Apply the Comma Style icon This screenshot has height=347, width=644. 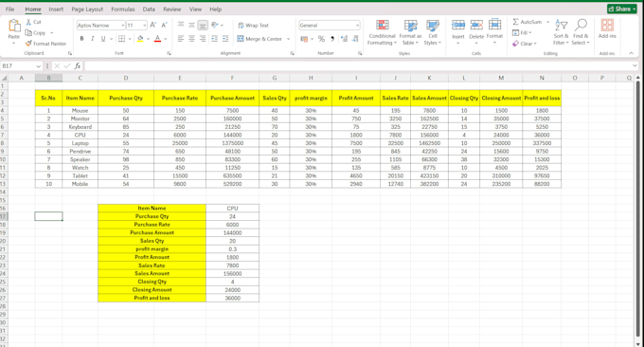(x=332, y=39)
